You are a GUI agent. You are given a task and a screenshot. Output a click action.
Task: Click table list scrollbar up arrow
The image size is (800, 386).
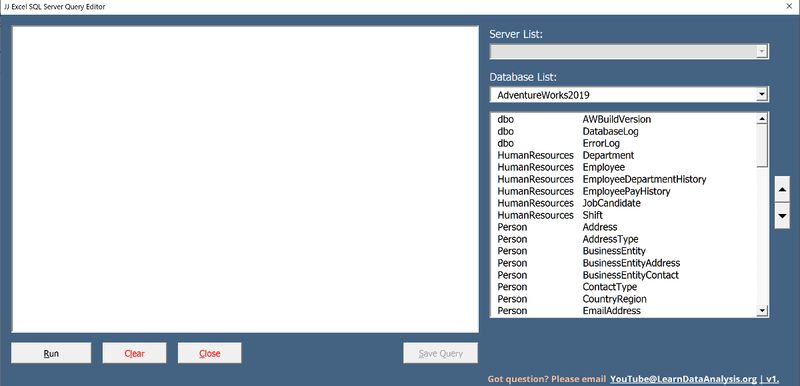tap(762, 119)
